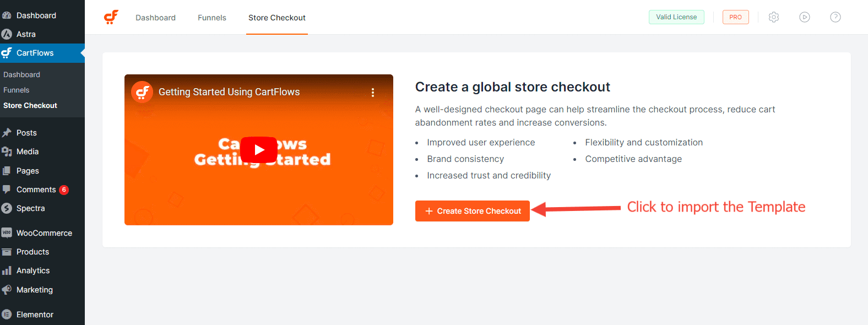Click the 'Create a global store checkout' heading

point(513,87)
